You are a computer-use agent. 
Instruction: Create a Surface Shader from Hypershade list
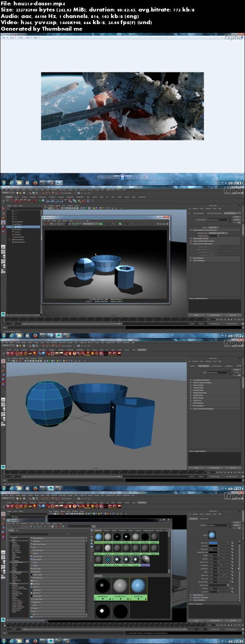click(x=58, y=574)
